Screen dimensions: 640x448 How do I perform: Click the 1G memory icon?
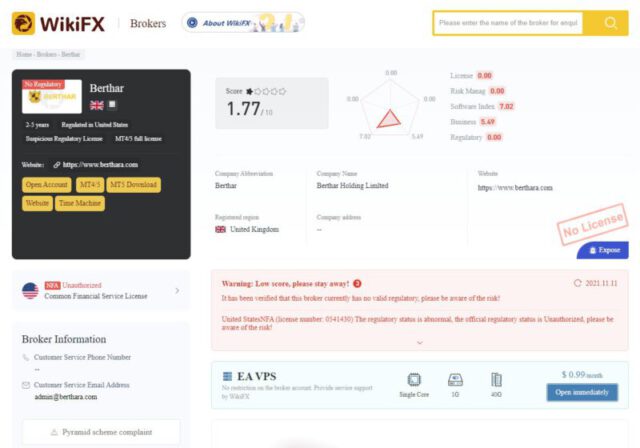pyautogui.click(x=455, y=379)
